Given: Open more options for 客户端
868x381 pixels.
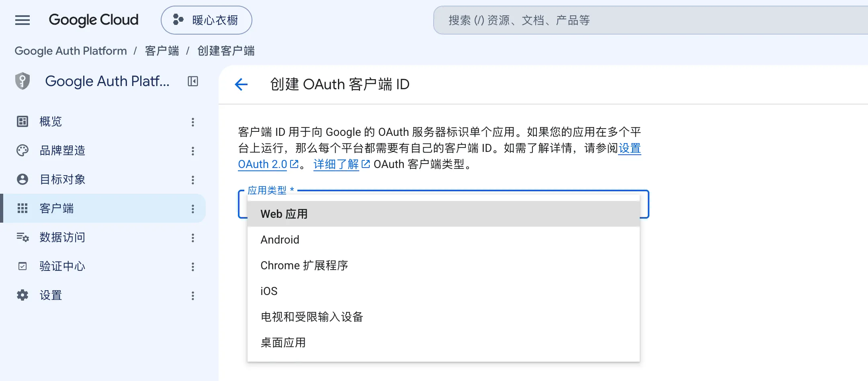Looking at the screenshot, I should point(193,209).
